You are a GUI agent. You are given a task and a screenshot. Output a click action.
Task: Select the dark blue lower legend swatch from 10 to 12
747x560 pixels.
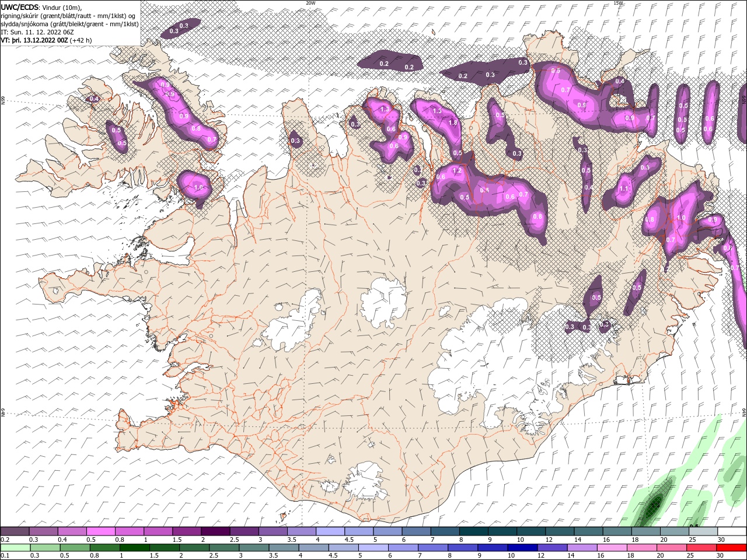pos(522,548)
